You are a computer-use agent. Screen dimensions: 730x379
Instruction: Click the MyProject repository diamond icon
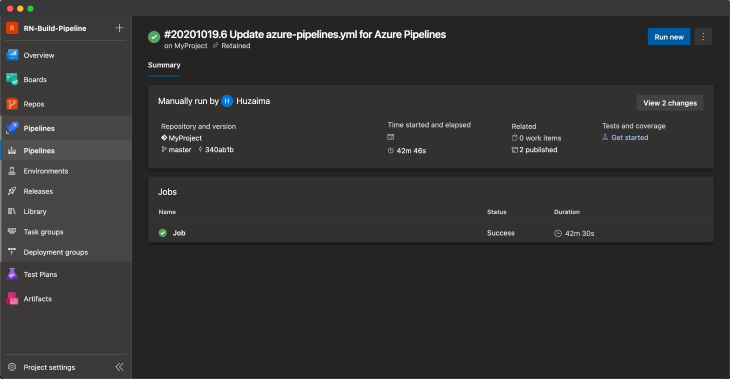point(164,138)
